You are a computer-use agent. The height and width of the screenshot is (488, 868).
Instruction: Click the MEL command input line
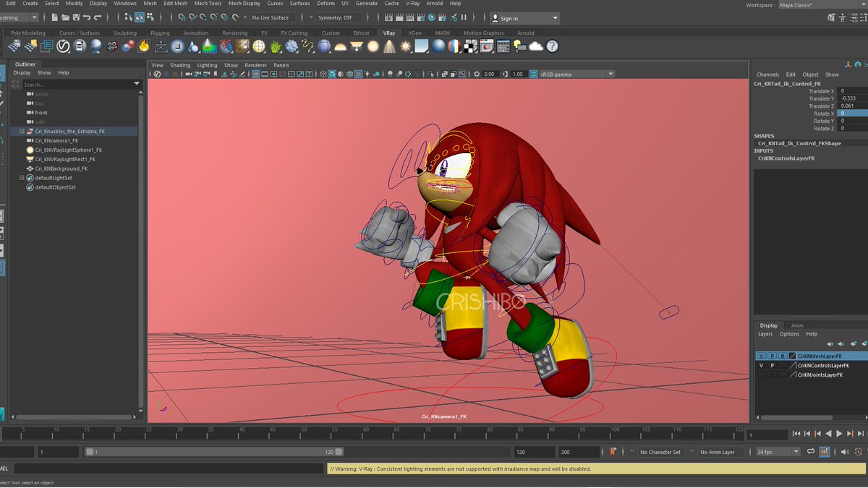[x=169, y=468]
